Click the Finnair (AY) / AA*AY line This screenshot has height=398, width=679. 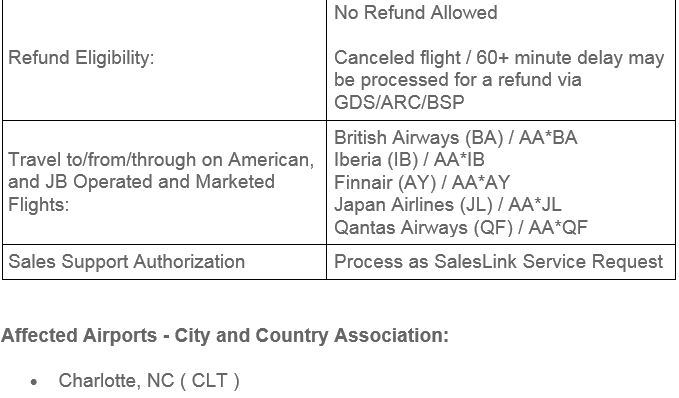[x=422, y=182]
